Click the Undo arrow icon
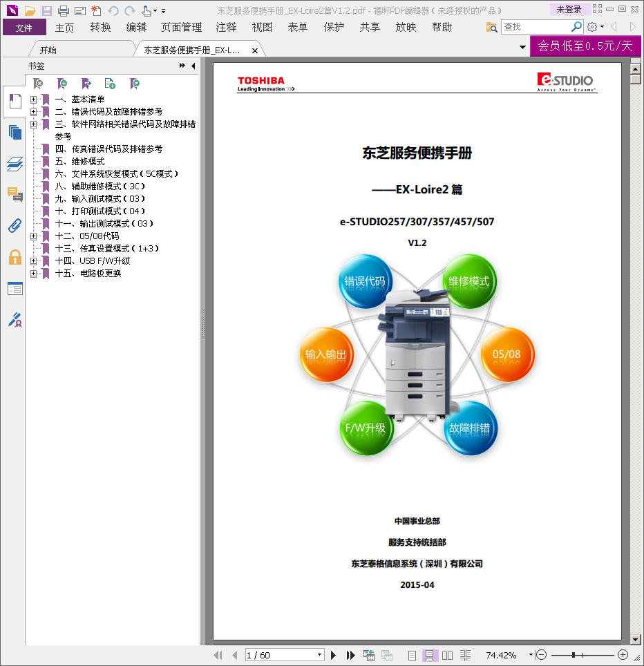This screenshot has height=666, width=644. click(113, 10)
